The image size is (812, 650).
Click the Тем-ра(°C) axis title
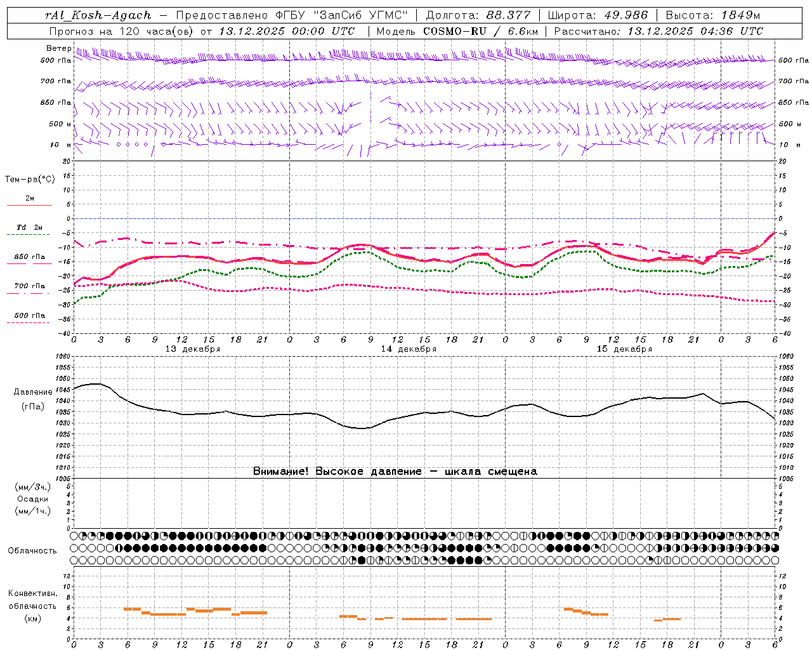pos(30,180)
